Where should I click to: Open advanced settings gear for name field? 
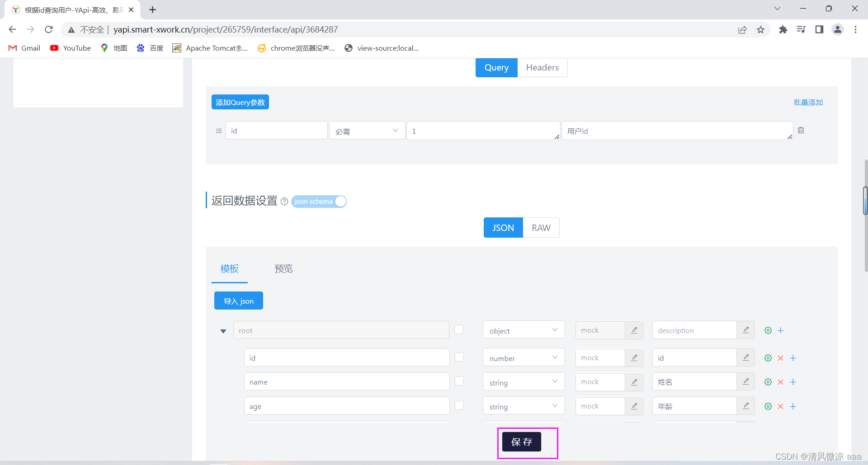pos(768,382)
